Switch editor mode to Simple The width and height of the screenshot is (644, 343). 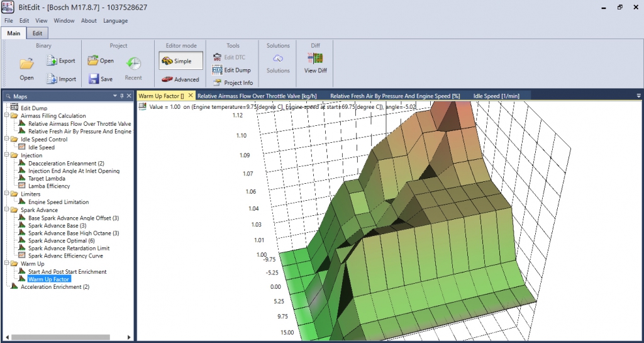pyautogui.click(x=180, y=61)
